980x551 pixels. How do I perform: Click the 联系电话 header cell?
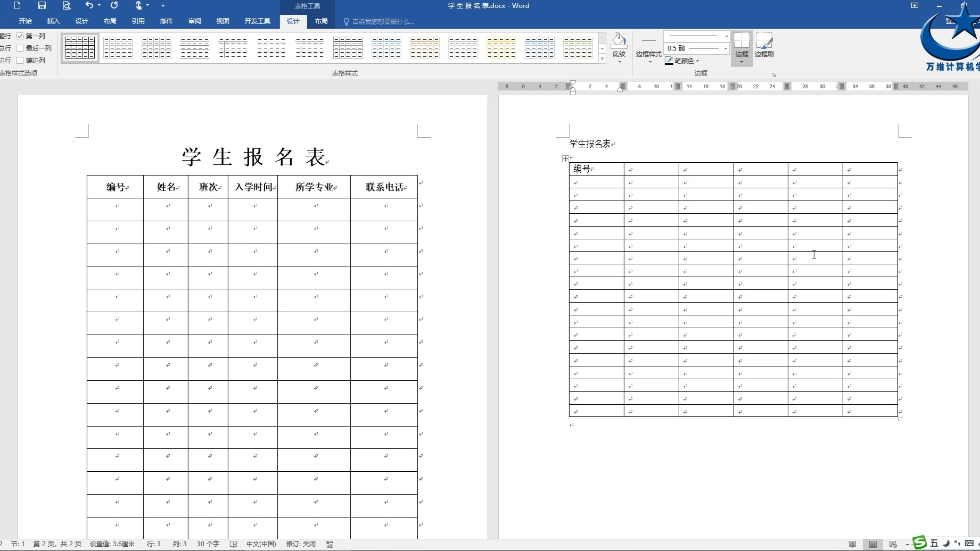click(384, 187)
